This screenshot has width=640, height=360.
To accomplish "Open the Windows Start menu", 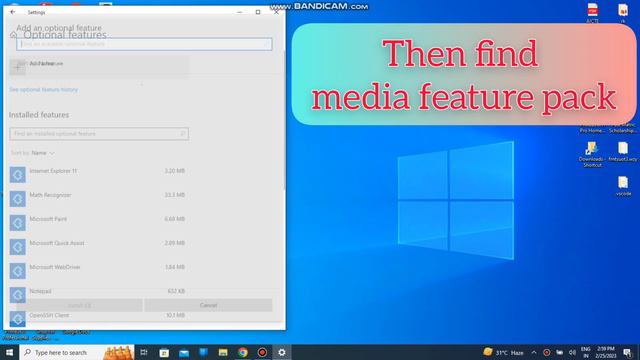I will click(9, 352).
